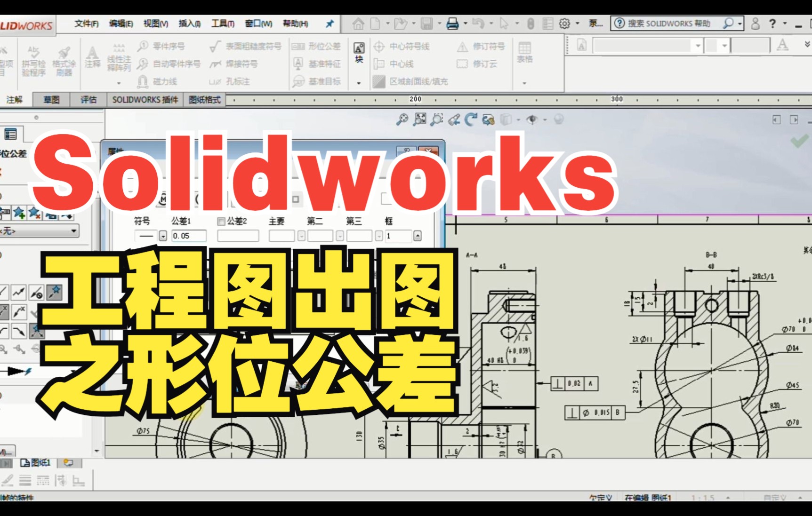Open the <无> style dropdown

pos(40,231)
